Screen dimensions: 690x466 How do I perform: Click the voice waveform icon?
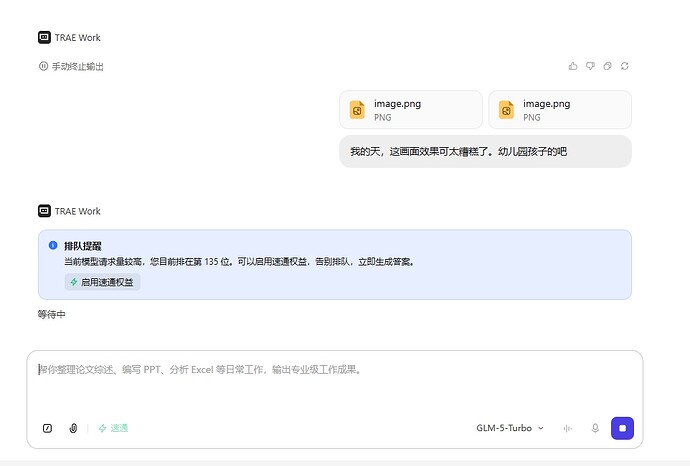pyautogui.click(x=568, y=428)
